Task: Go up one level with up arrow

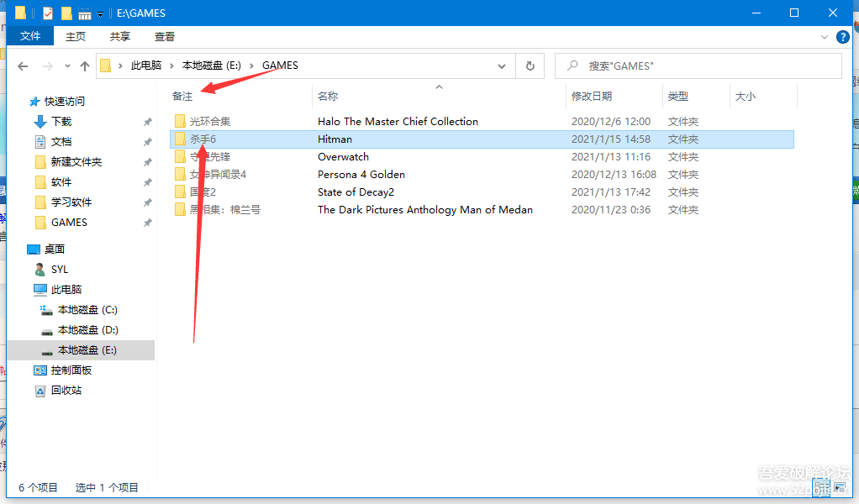Action: [x=84, y=66]
